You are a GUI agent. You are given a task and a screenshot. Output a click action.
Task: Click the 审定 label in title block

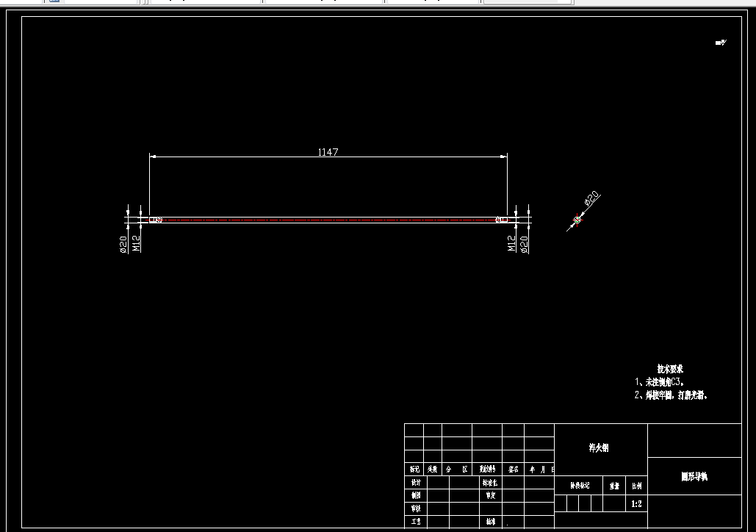click(x=491, y=495)
